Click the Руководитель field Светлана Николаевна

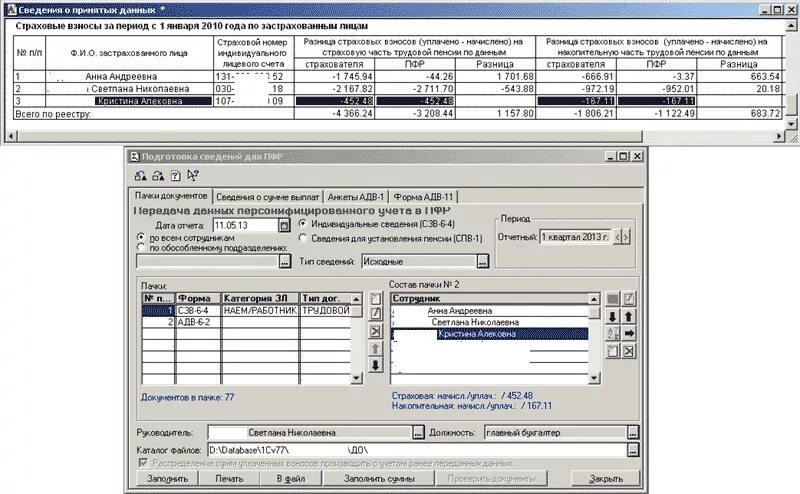[x=310, y=432]
